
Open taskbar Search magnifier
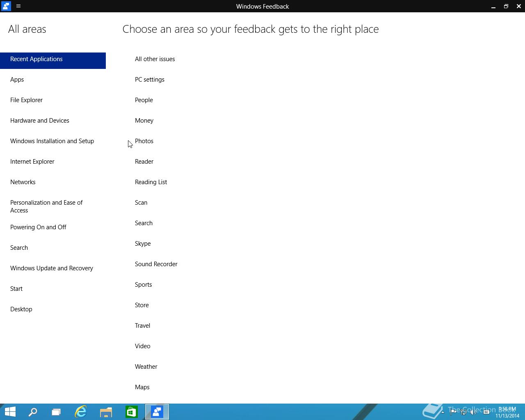point(33,412)
